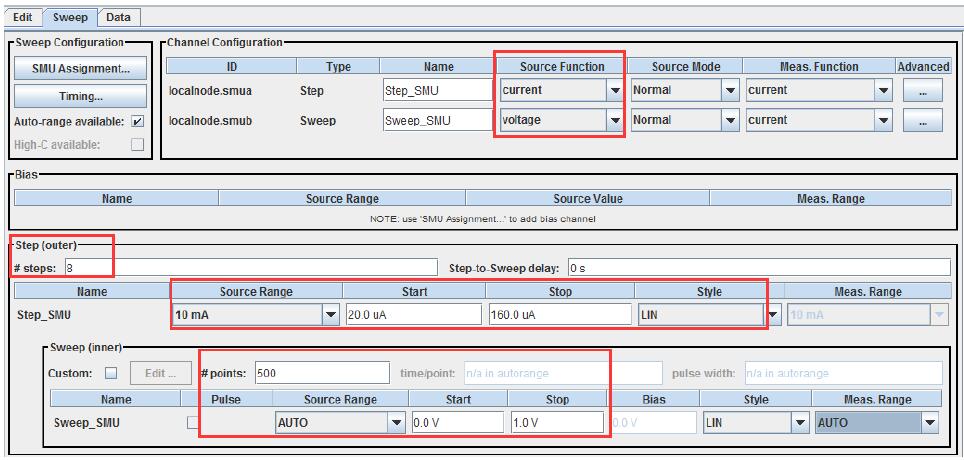964x460 pixels.
Task: Open Source Function dropdown set to current
Action: (x=614, y=90)
